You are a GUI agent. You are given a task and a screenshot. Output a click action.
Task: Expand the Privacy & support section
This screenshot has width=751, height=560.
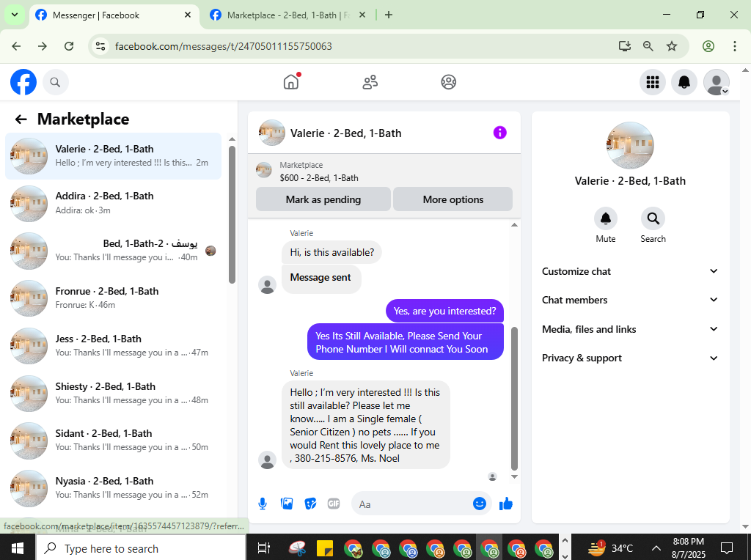(630, 358)
